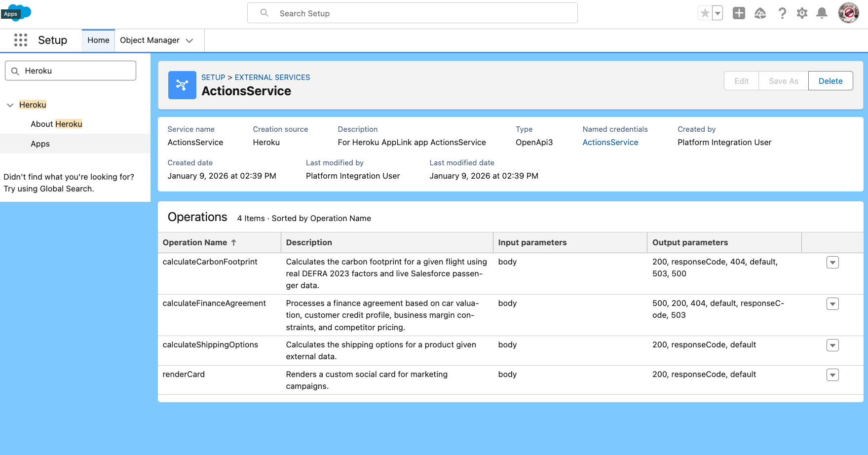Click the Platform Integration User created-by value
This screenshot has height=455, width=868.
coord(724,142)
